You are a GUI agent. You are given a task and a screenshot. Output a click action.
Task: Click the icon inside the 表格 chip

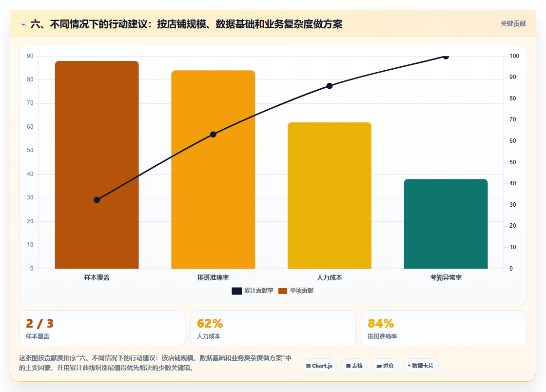[x=348, y=366]
